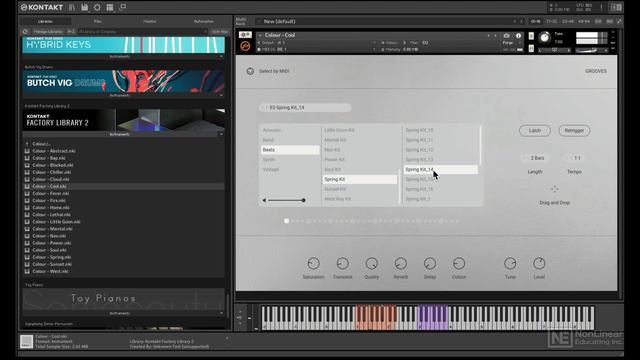This screenshot has width=640, height=360.
Task: Toggle the Retrigger button
Action: tap(574, 131)
